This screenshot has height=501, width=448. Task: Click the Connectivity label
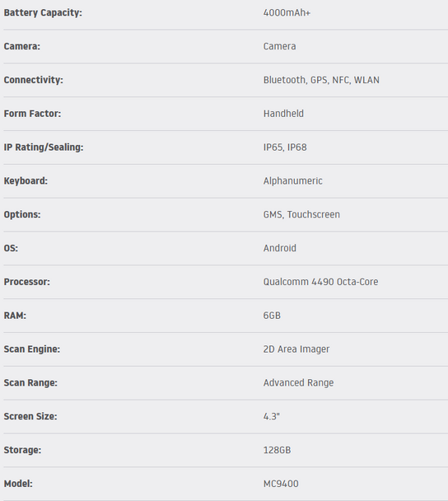tap(34, 80)
